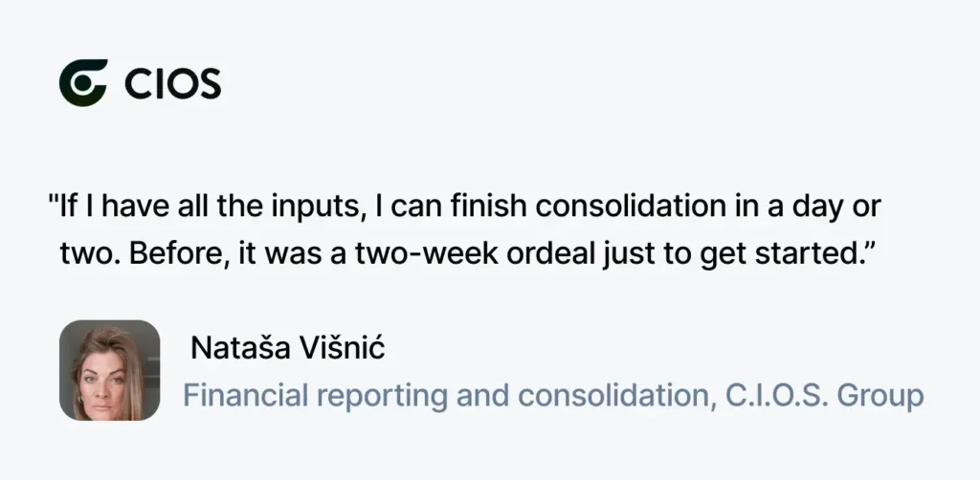Click the name Nataša Višnić
This screenshot has width=980, height=480.
pos(287,348)
